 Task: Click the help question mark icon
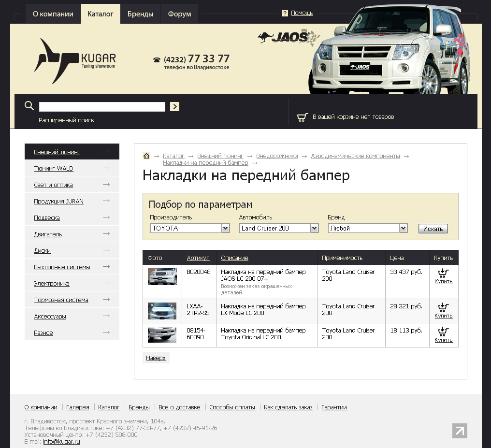click(x=285, y=13)
